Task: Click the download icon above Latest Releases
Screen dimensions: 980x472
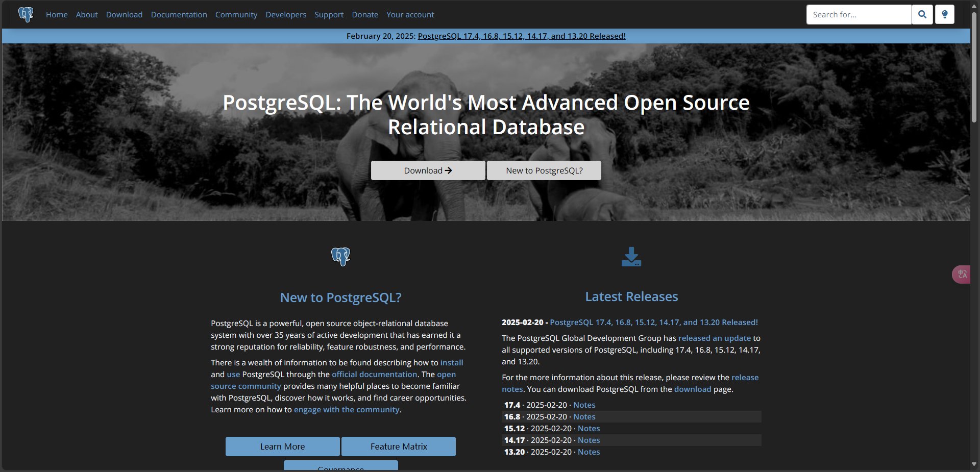Action: click(631, 257)
